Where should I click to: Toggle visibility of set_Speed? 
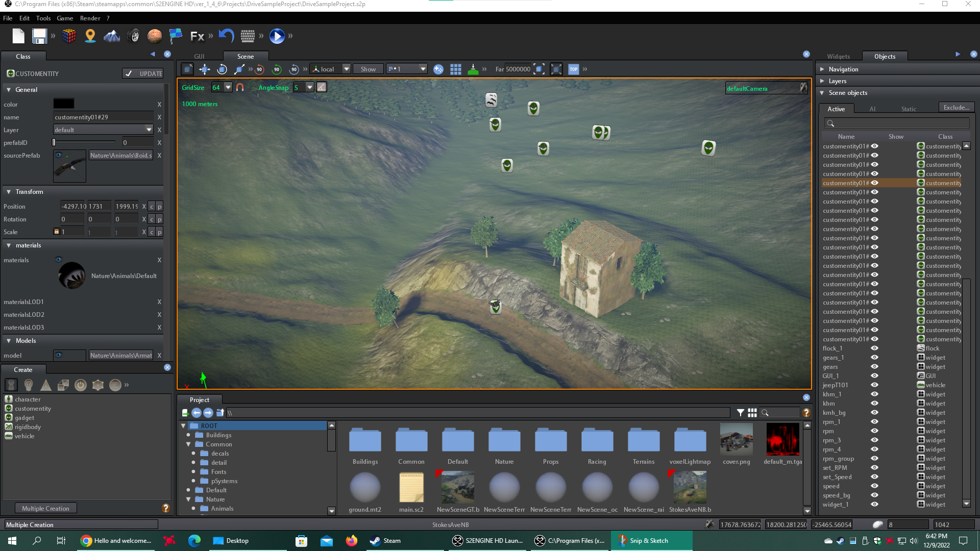click(874, 477)
